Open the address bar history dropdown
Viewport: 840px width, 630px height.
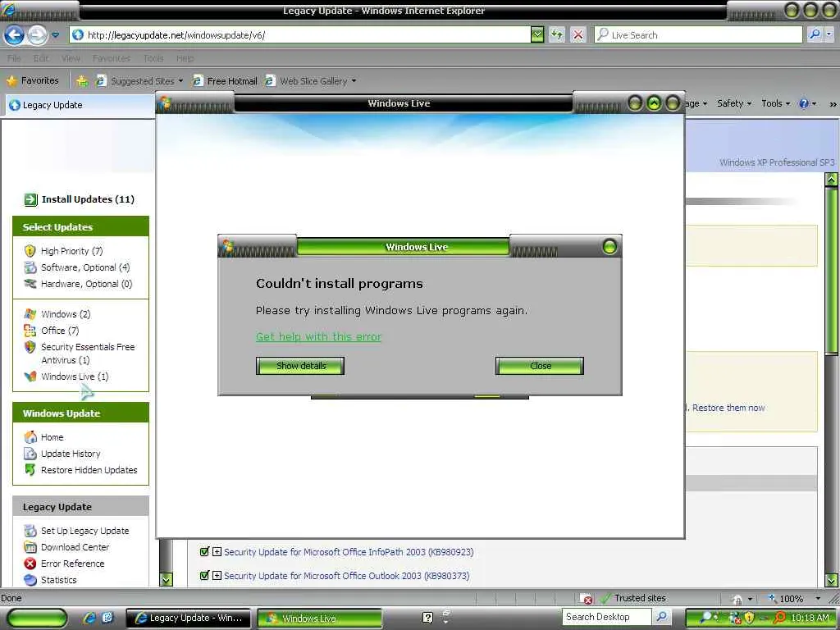click(537, 35)
